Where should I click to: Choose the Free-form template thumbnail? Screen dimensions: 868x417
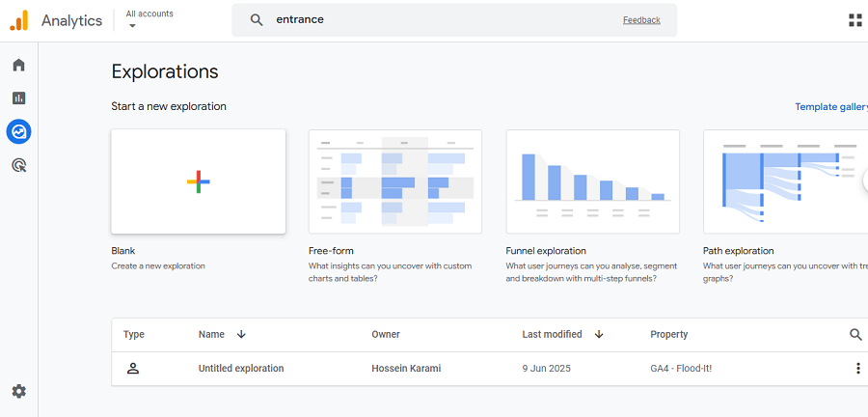[x=394, y=181]
